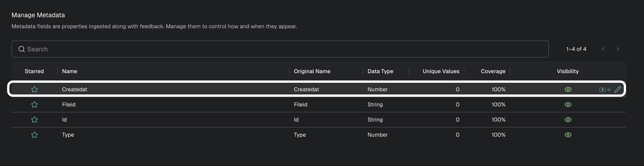Star the Type metadata field

[34, 135]
